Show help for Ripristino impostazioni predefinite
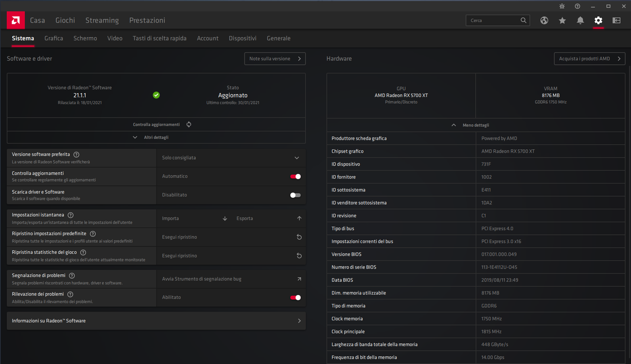Screen dimensions: 631x364 point(93,234)
